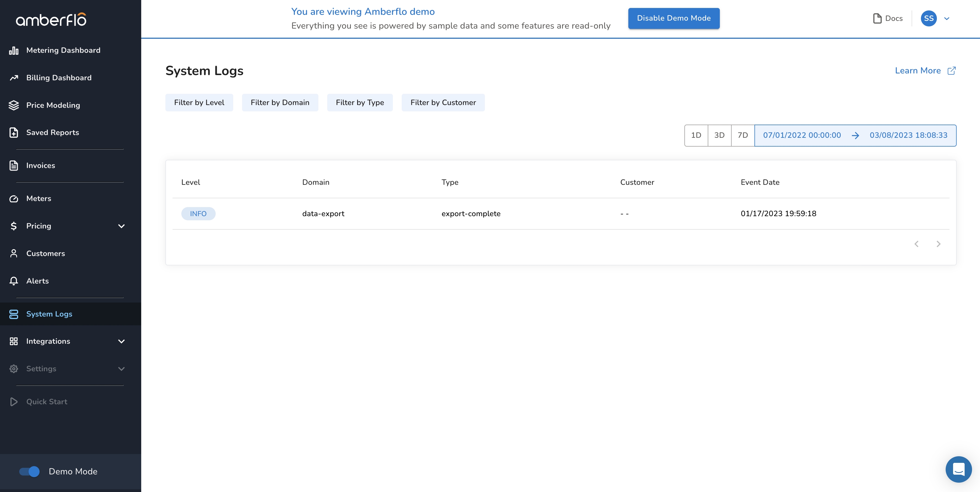Expand the Pricing submenu chevron

tap(121, 226)
